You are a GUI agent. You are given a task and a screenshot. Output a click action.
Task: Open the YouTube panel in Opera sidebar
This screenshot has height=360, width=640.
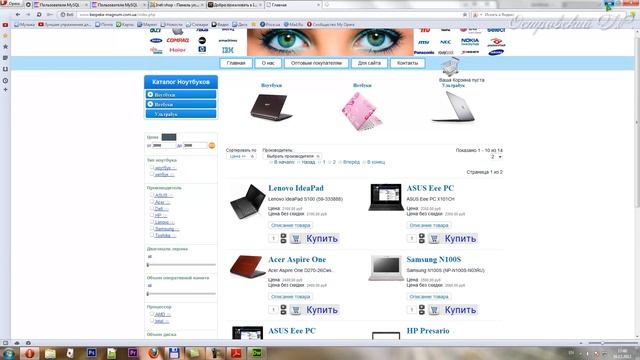point(5,25)
